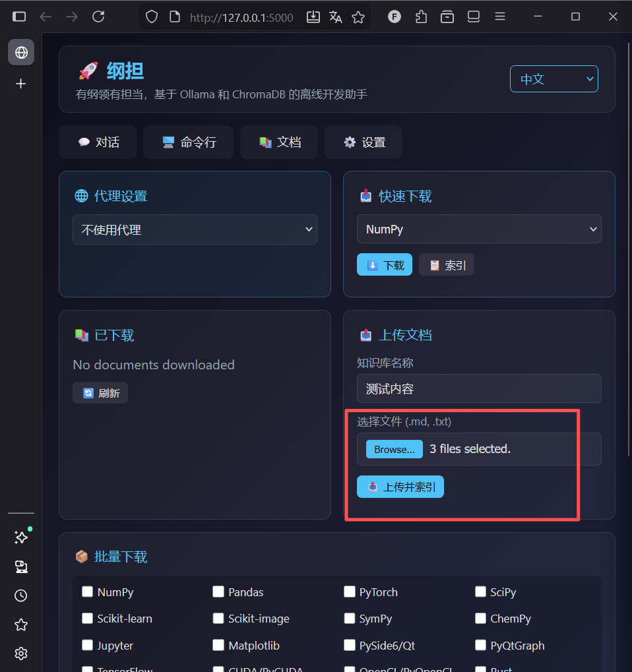632x672 pixels.
Task: Check the SciPy checkbox
Action: (x=481, y=592)
